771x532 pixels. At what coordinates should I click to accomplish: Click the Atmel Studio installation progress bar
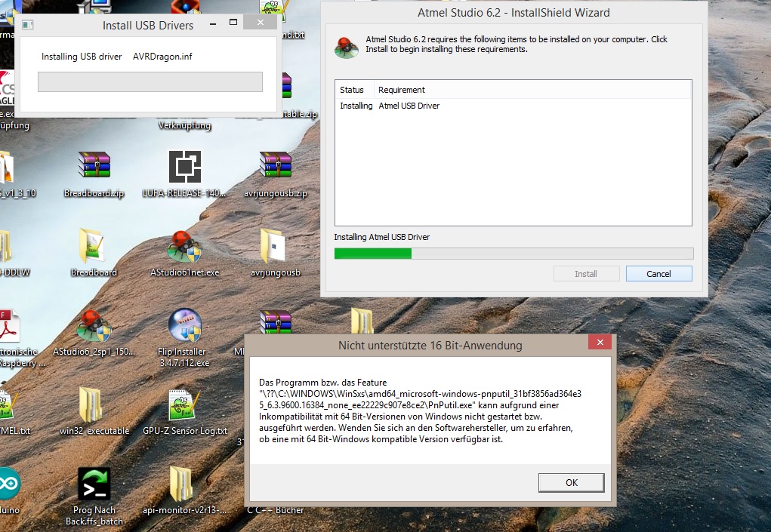(x=513, y=254)
